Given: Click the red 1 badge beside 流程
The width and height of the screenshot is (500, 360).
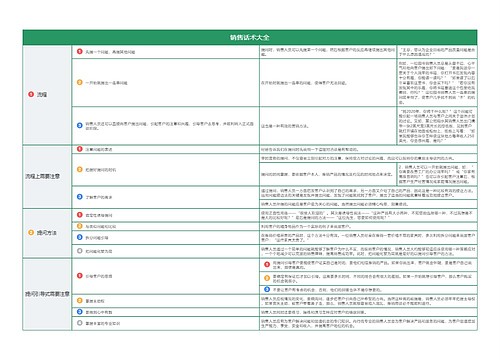Looking at the screenshot, I should 31,94.
